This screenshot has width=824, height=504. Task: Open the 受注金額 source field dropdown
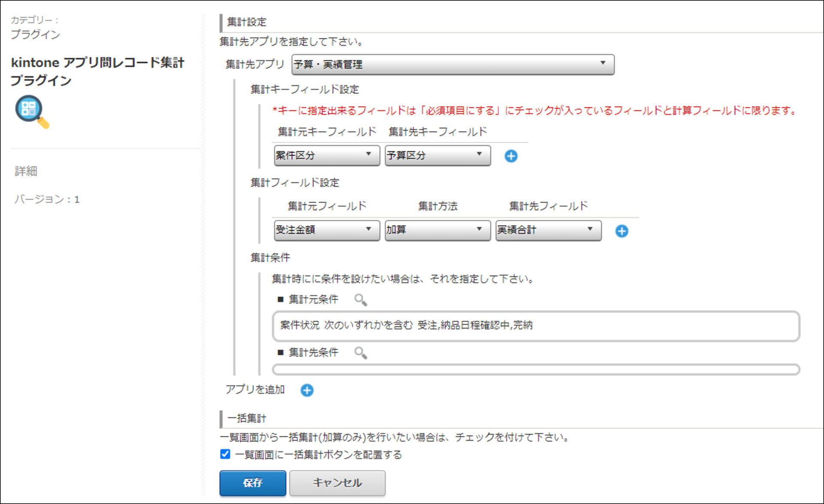pos(327,230)
